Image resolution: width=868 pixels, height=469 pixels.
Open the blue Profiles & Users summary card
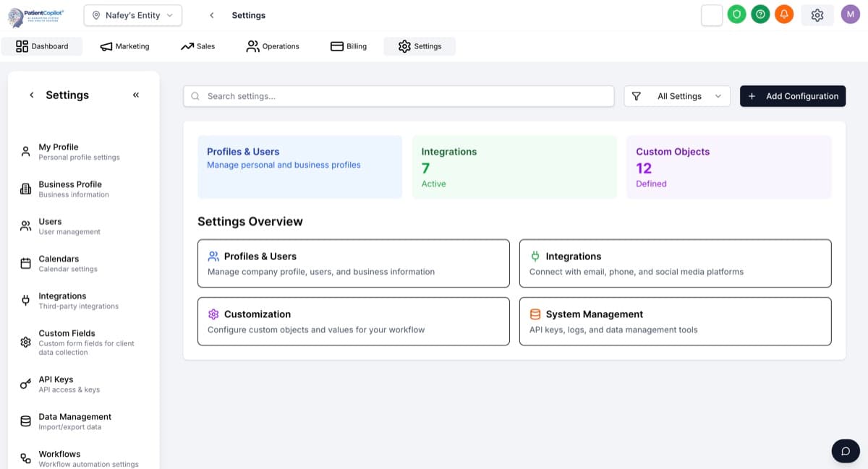coord(299,167)
